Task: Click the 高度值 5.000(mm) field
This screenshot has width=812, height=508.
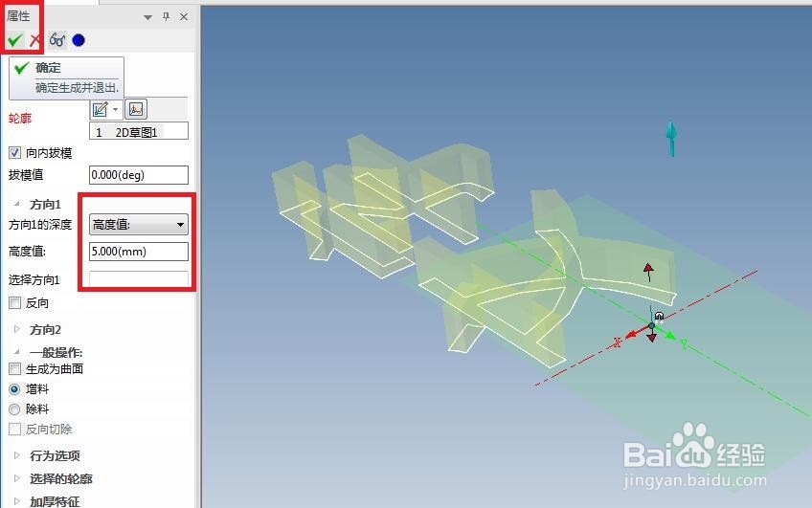Action: (139, 252)
